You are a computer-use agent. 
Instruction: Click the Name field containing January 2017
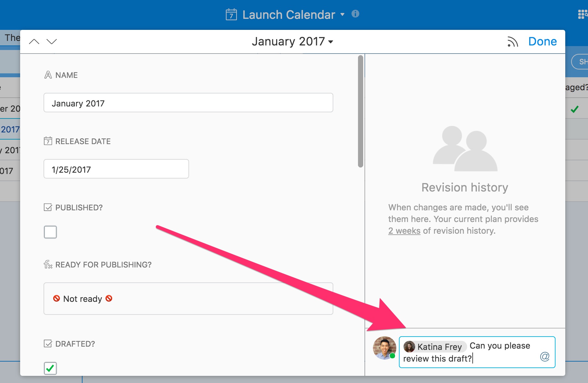coord(188,103)
